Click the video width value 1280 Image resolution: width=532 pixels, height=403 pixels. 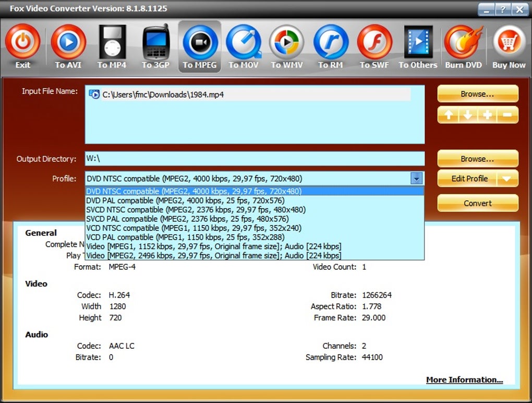(117, 306)
